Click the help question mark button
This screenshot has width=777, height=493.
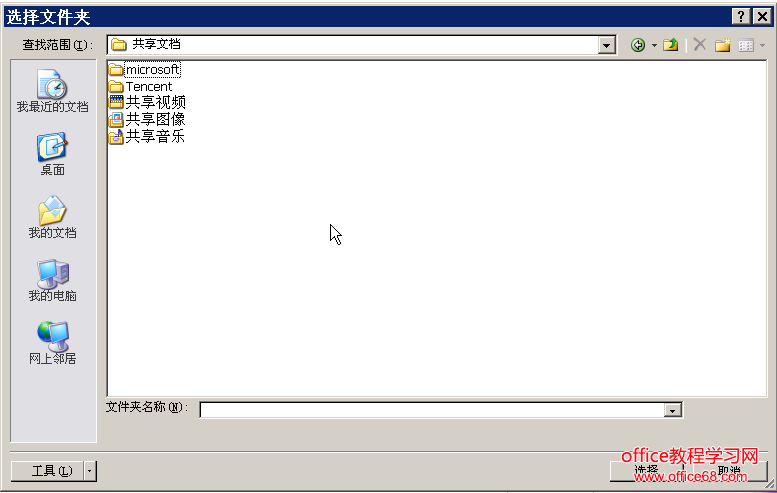point(741,16)
